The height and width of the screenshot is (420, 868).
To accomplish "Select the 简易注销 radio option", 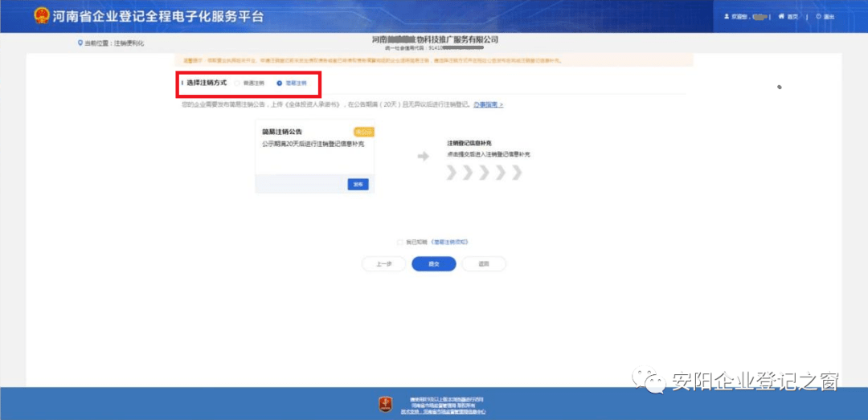I will pos(279,83).
